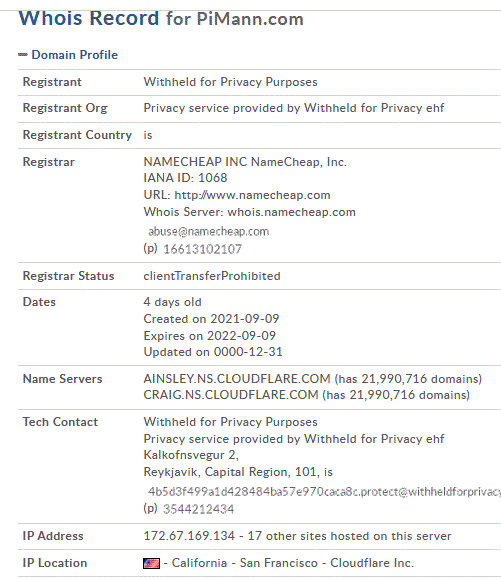
Task: Click the protect@withheldforprivacy email address
Action: [324, 491]
